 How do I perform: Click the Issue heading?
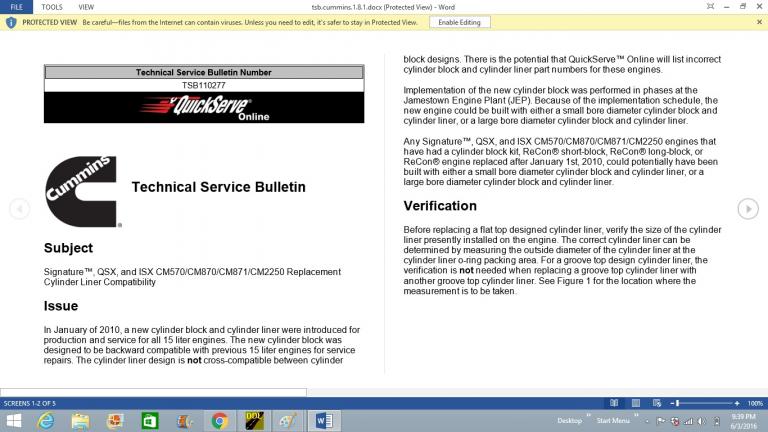pos(61,306)
